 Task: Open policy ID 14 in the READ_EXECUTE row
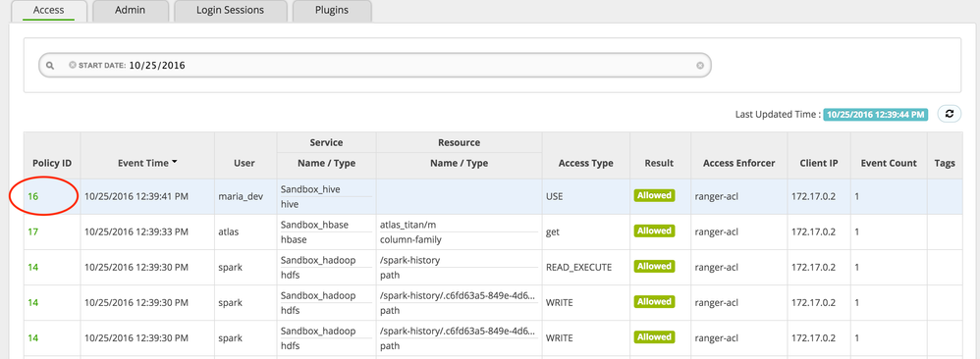coord(33,267)
